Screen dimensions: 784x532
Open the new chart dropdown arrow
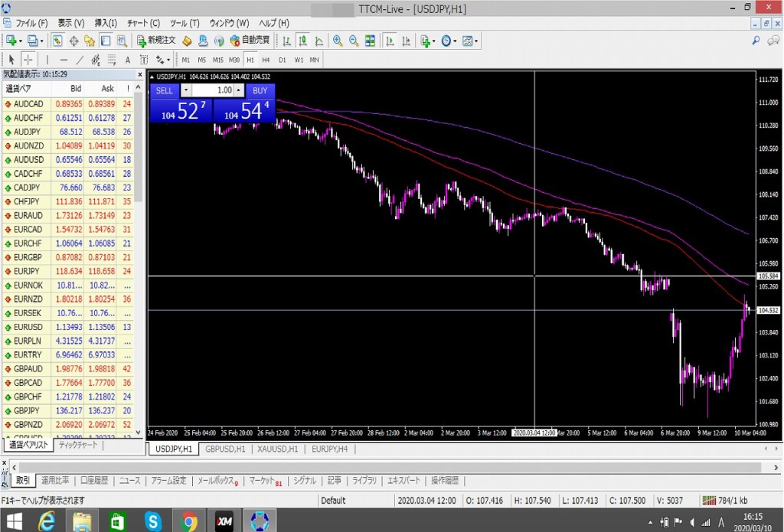coord(21,41)
